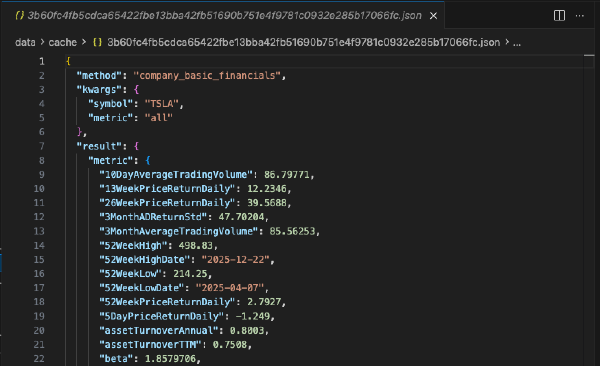Click the "2025-04-07" date string

click(x=230, y=288)
